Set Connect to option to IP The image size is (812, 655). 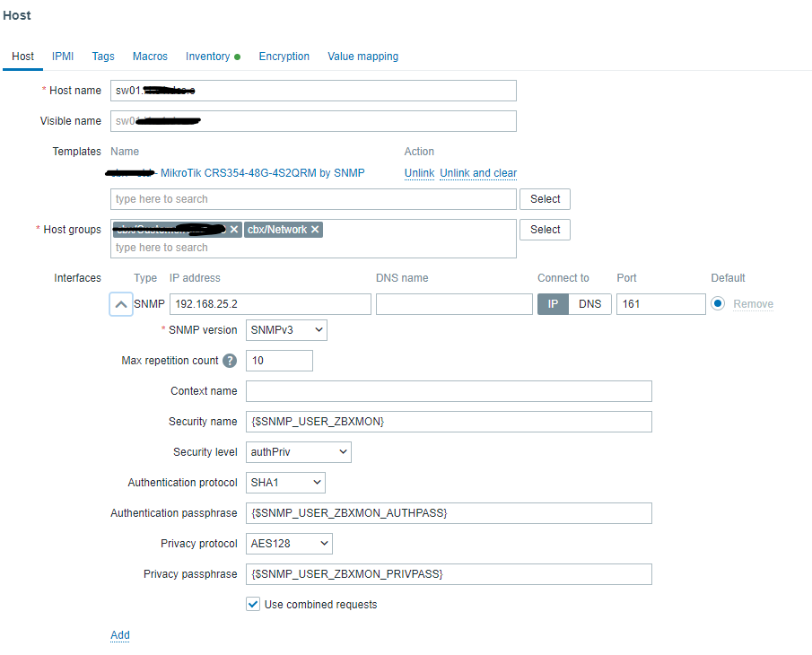click(553, 304)
